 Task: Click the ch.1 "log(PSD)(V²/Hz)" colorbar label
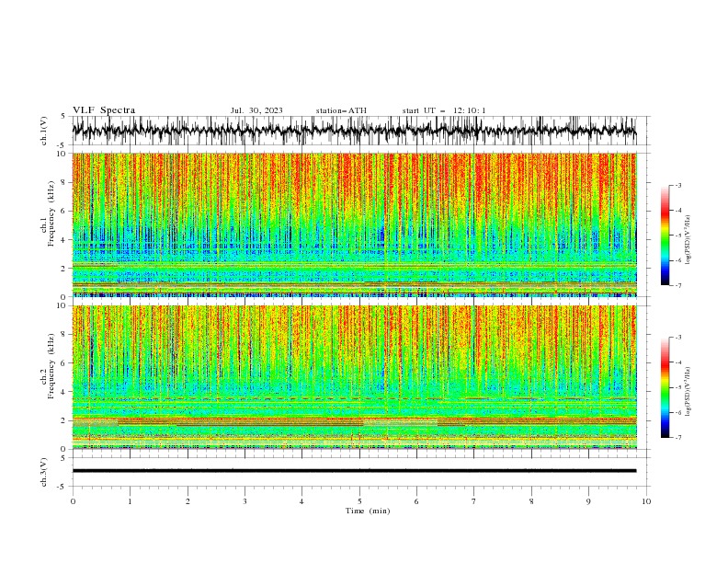tap(688, 240)
